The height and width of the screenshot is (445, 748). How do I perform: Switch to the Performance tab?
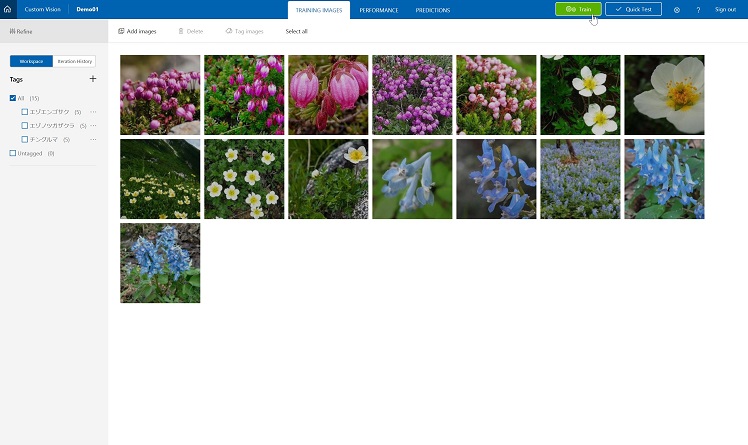click(379, 10)
